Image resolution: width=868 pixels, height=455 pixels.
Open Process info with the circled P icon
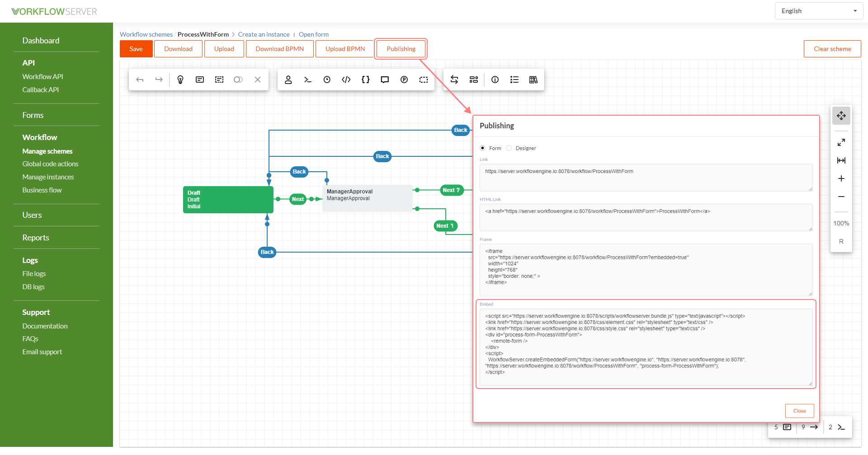click(404, 80)
